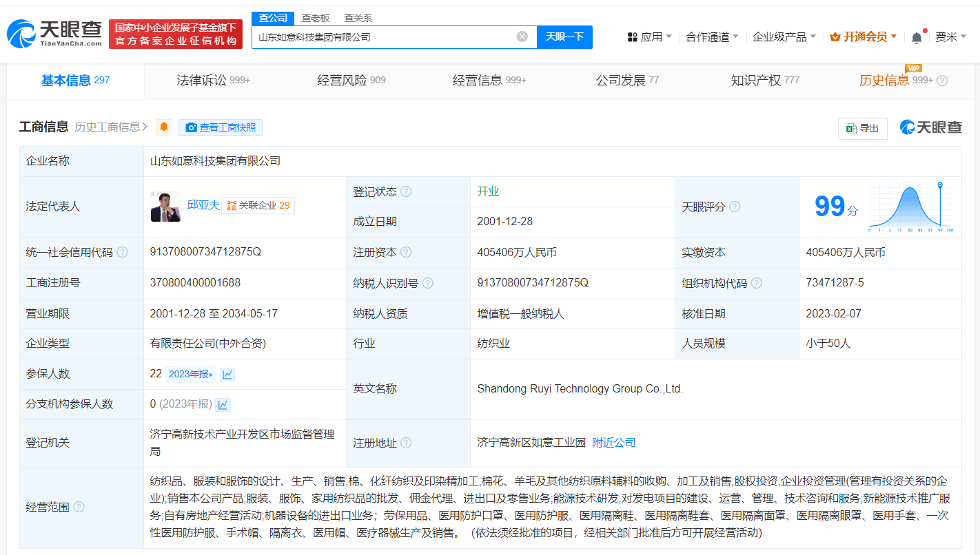Click help icon next to 统一社会信用代码
The height and width of the screenshot is (555, 980).
pyautogui.click(x=123, y=252)
